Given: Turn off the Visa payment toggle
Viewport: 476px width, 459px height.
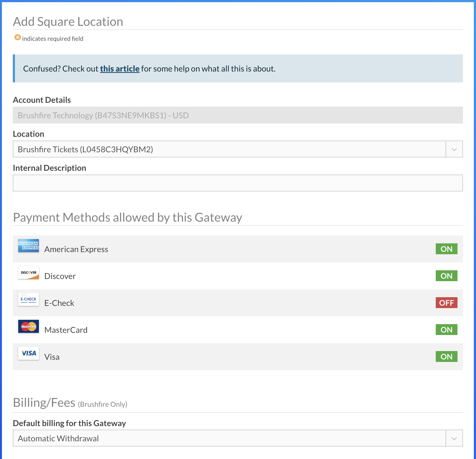Looking at the screenshot, I should (x=446, y=356).
